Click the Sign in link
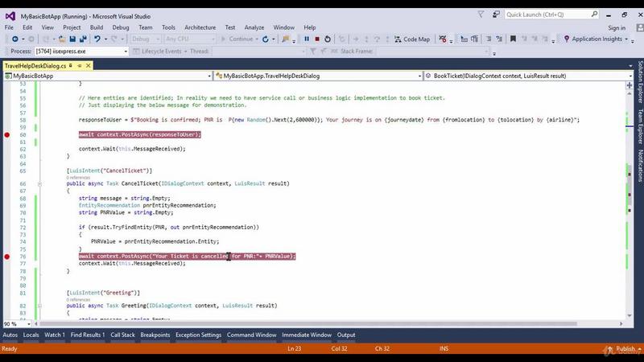 pyautogui.click(x=617, y=28)
